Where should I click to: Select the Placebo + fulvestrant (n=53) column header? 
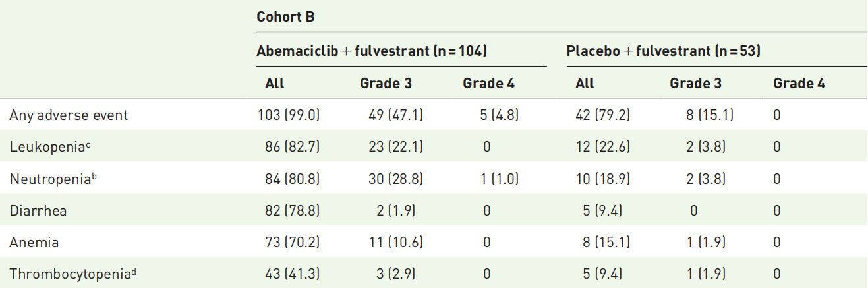point(664,50)
